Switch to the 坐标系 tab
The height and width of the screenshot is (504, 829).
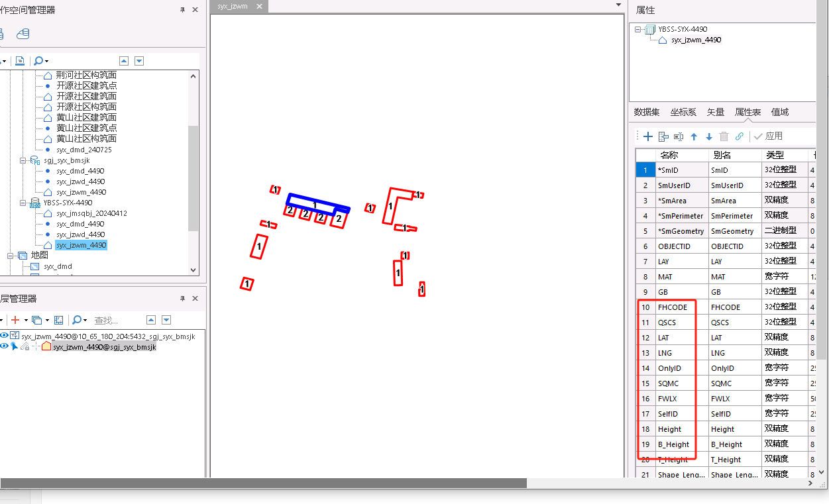pos(683,113)
